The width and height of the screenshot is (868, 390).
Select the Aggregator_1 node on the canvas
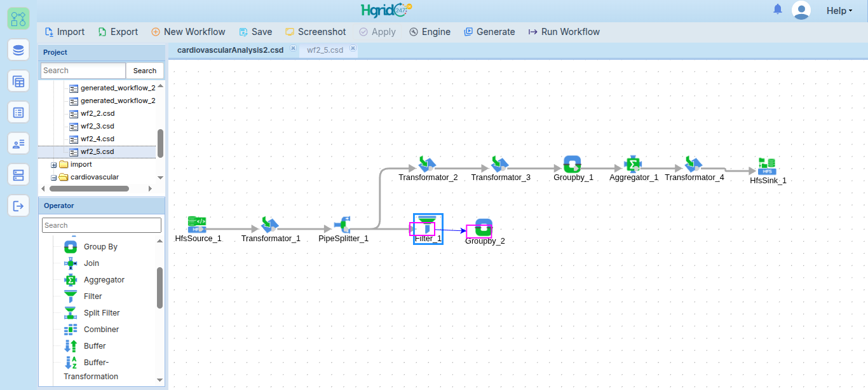point(633,164)
